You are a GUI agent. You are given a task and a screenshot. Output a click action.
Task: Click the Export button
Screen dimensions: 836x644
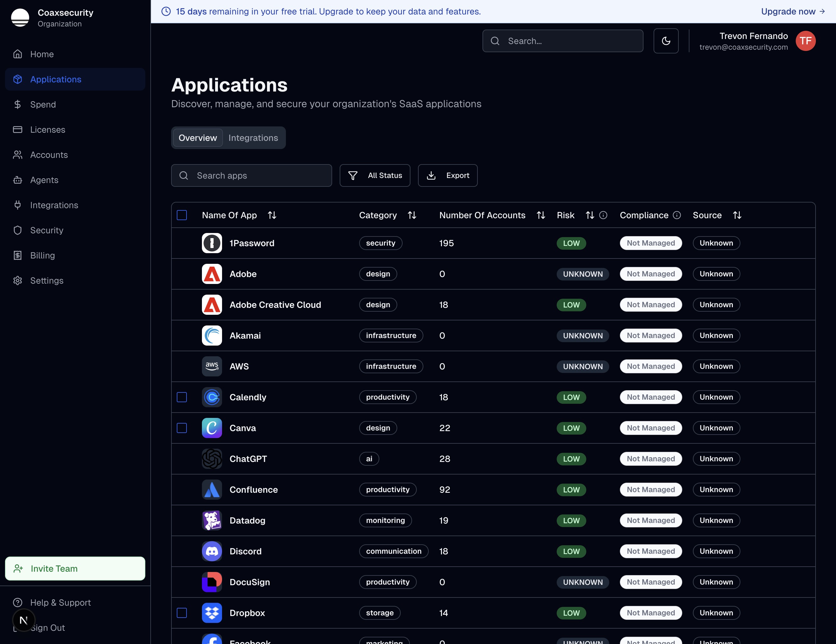pos(448,175)
